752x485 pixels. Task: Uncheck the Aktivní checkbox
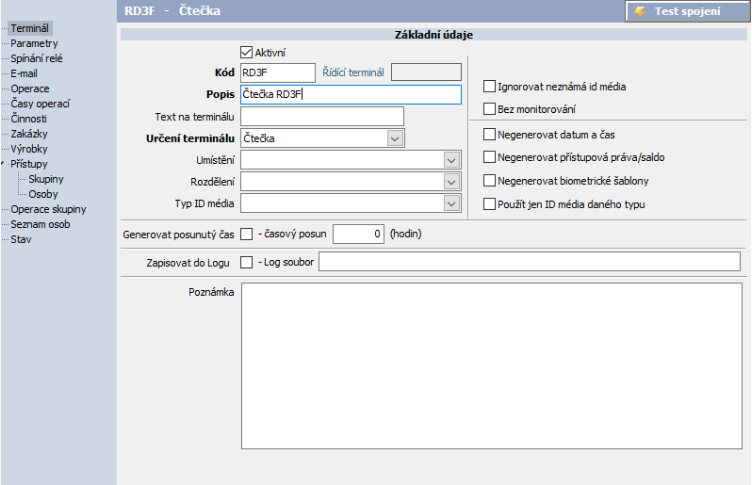click(247, 52)
